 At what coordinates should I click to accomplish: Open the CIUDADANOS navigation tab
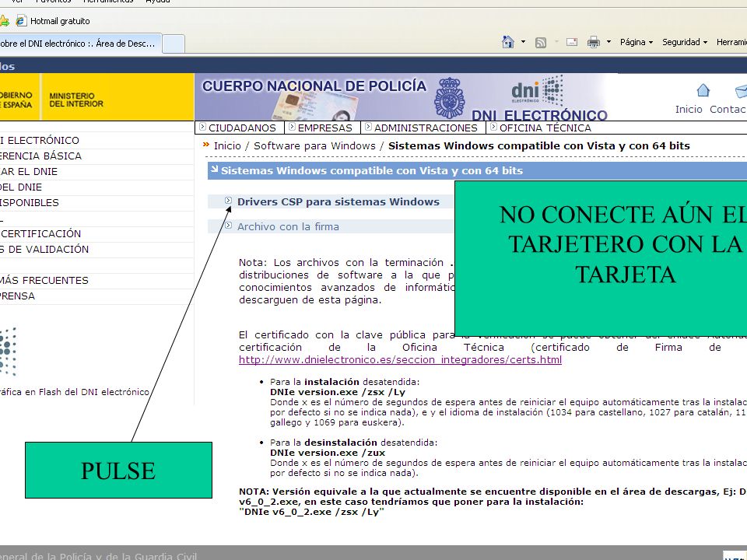click(242, 128)
